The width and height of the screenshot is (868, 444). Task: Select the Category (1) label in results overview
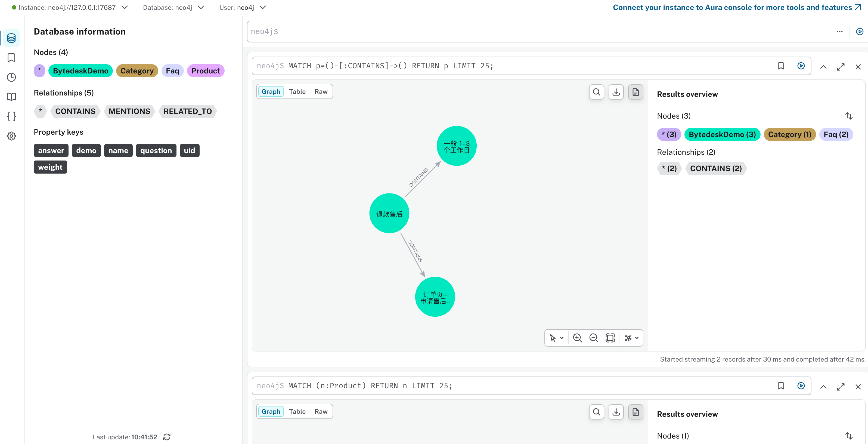pos(789,134)
